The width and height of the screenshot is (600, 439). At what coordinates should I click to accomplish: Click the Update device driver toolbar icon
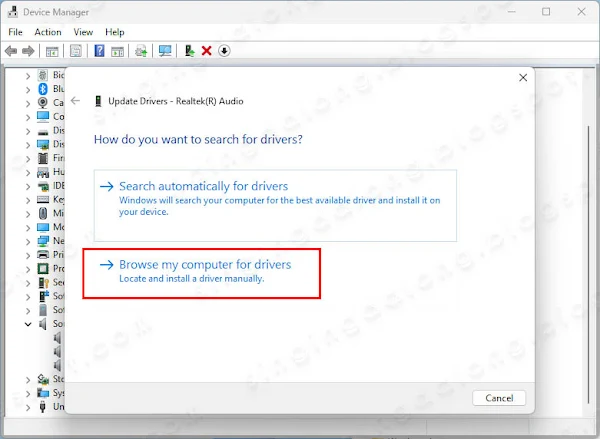[189, 51]
